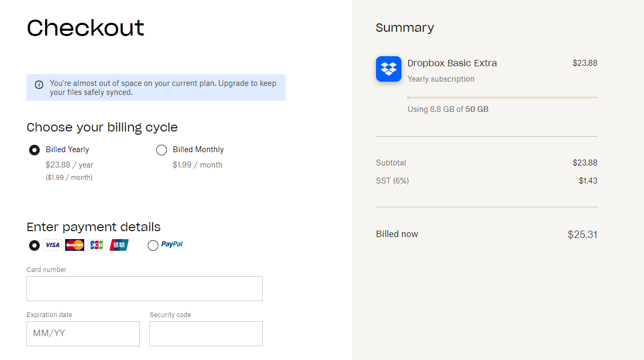The width and height of the screenshot is (644, 360).
Task: Click the Upgrade warning message text
Action: (163, 88)
